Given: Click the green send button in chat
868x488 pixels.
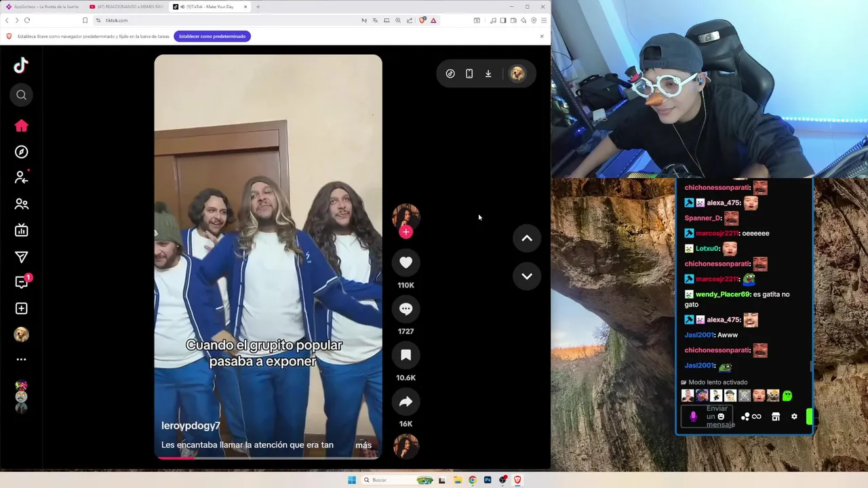Looking at the screenshot, I should [809, 417].
